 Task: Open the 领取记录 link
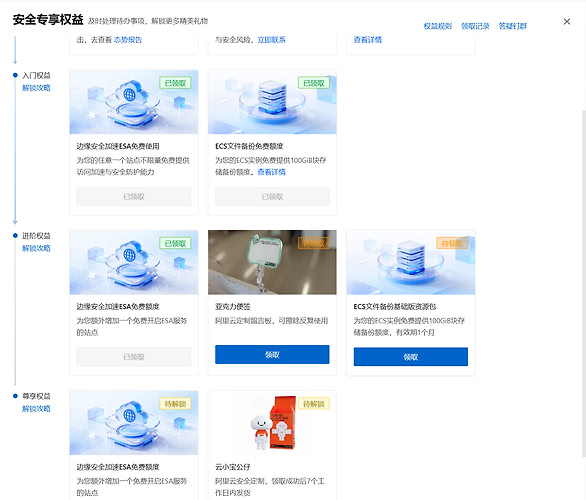coord(475,26)
